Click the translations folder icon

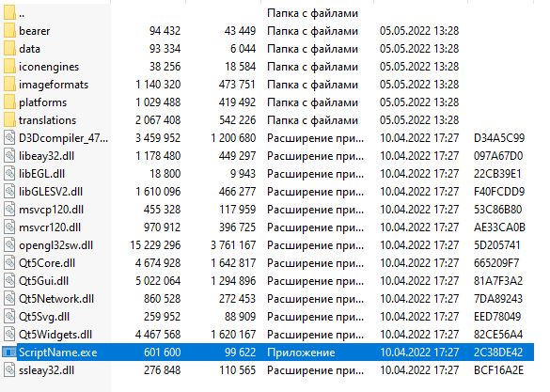[x=9, y=120]
